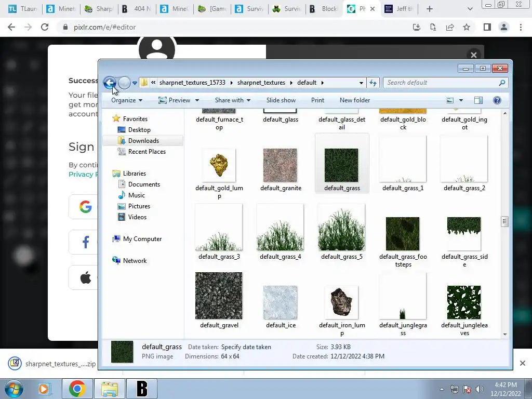
Task: Select My Computer in sidebar
Action: [x=142, y=239]
